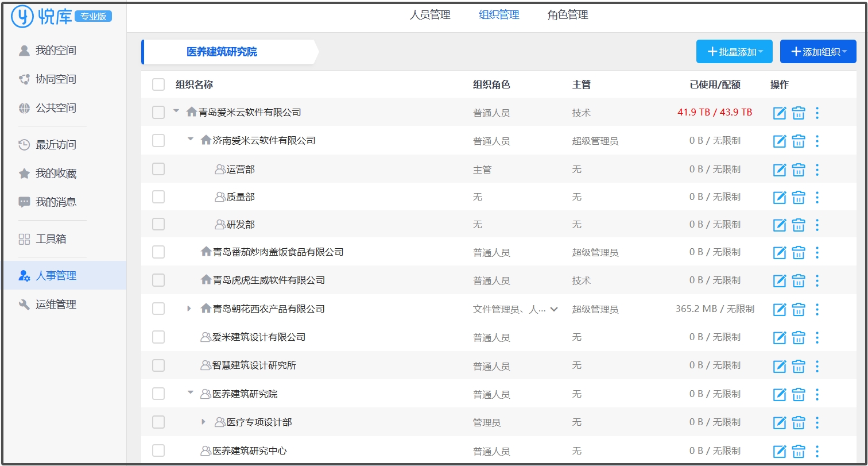Collapse the 医养建筑研究院 tree node
Image resolution: width=868 pixels, height=466 pixels.
tap(191, 392)
